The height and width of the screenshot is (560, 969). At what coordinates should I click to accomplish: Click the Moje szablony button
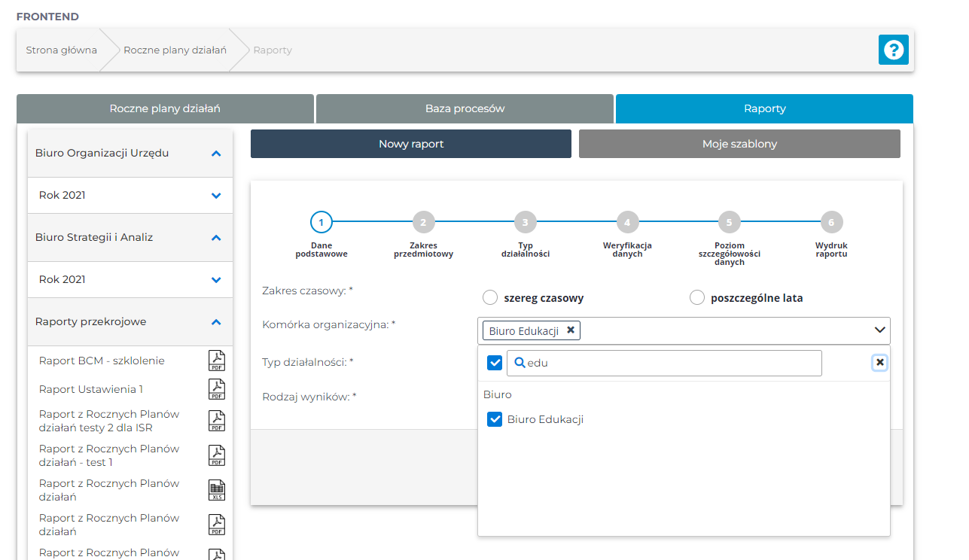pos(739,144)
